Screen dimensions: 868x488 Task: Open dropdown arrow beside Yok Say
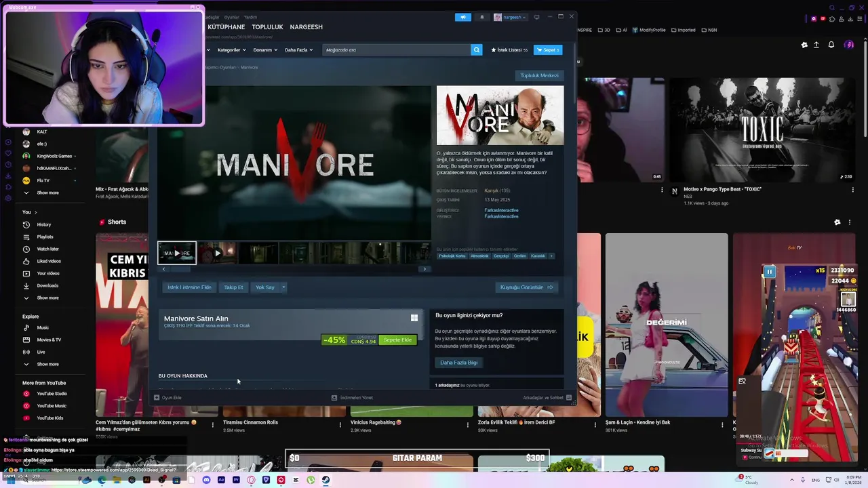283,287
